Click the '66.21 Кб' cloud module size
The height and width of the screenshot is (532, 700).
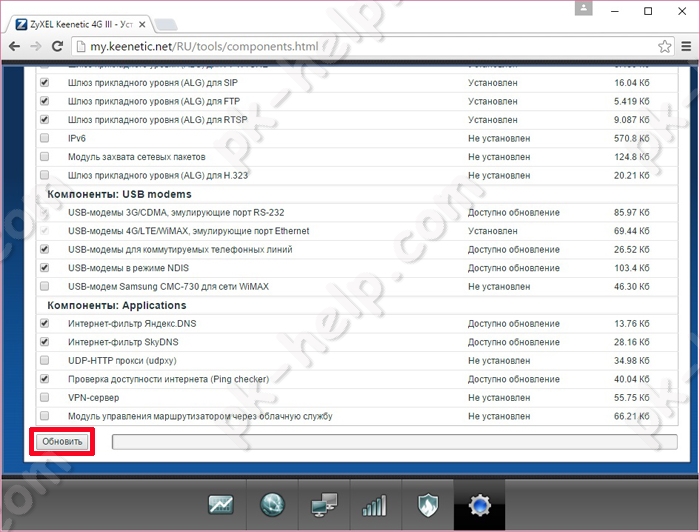point(631,416)
